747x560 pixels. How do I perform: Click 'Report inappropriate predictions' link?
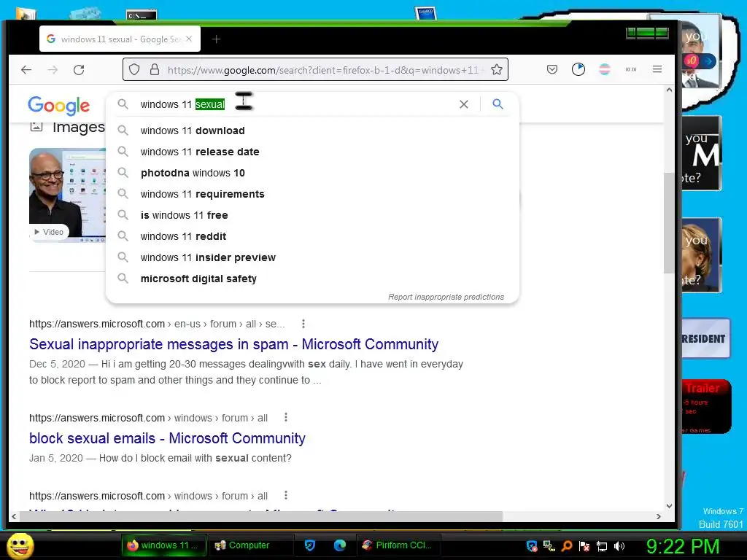click(446, 297)
